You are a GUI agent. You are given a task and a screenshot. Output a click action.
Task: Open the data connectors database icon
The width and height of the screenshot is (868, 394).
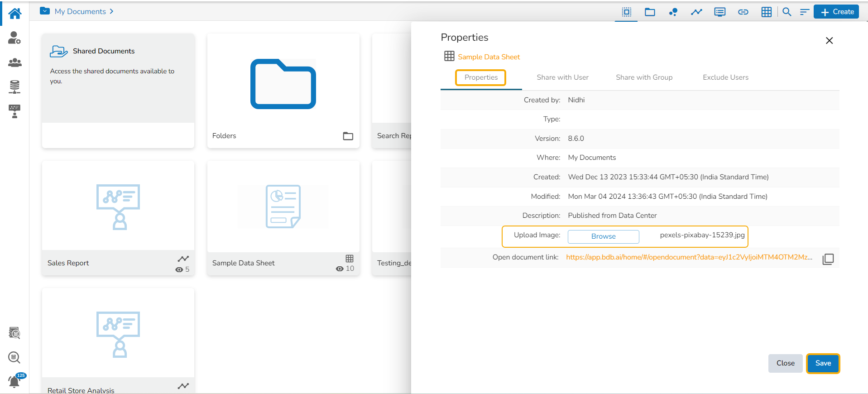pos(14,86)
